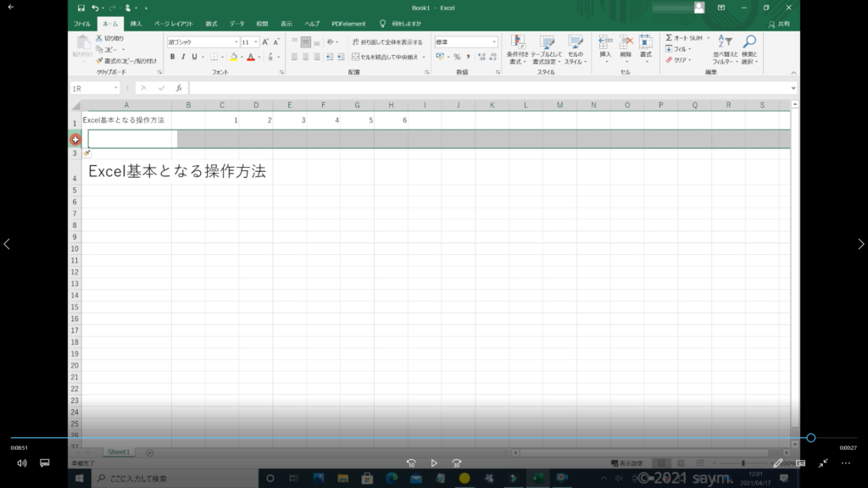
Task: Switch to the データ (Data) tab
Action: click(x=236, y=24)
